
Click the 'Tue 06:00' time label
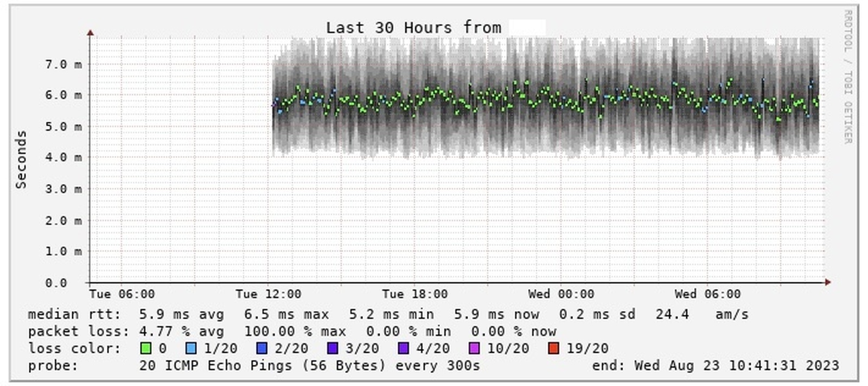coord(122,294)
